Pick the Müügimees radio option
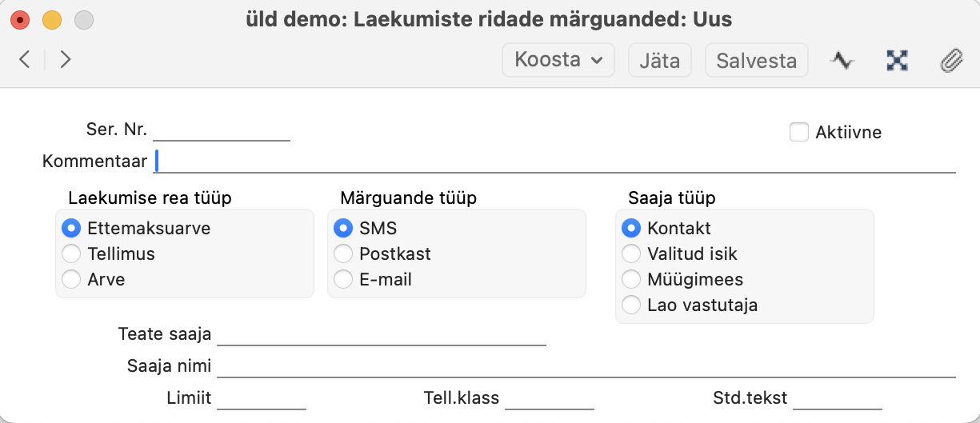980x423 pixels. pos(632,280)
